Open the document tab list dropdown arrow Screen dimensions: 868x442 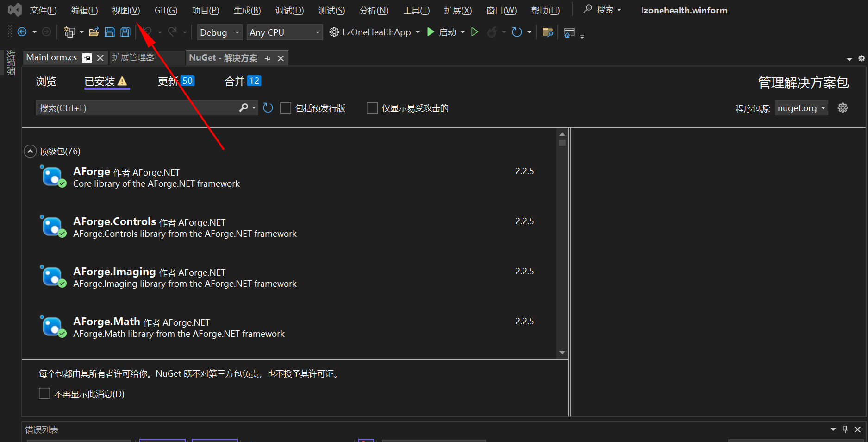coord(849,59)
